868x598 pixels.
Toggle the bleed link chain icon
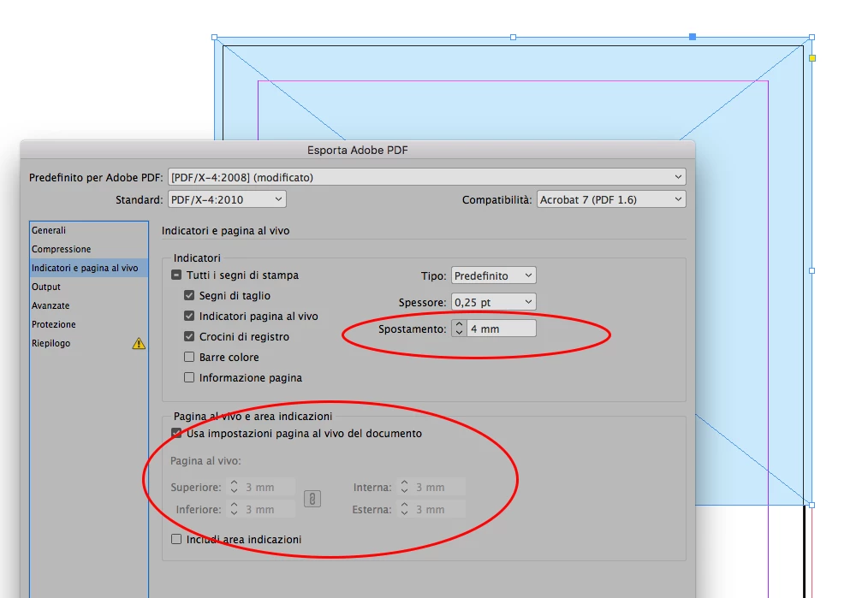point(312,499)
